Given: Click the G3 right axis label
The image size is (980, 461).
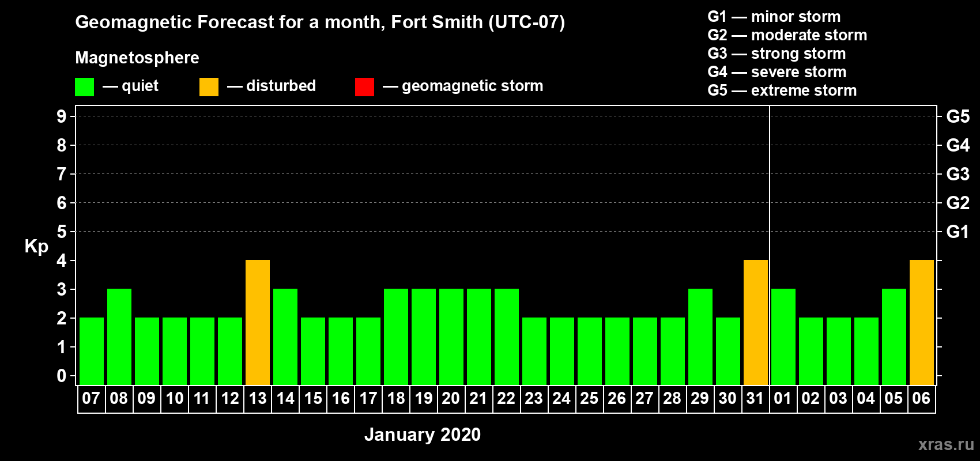Looking at the screenshot, I should (x=958, y=174).
